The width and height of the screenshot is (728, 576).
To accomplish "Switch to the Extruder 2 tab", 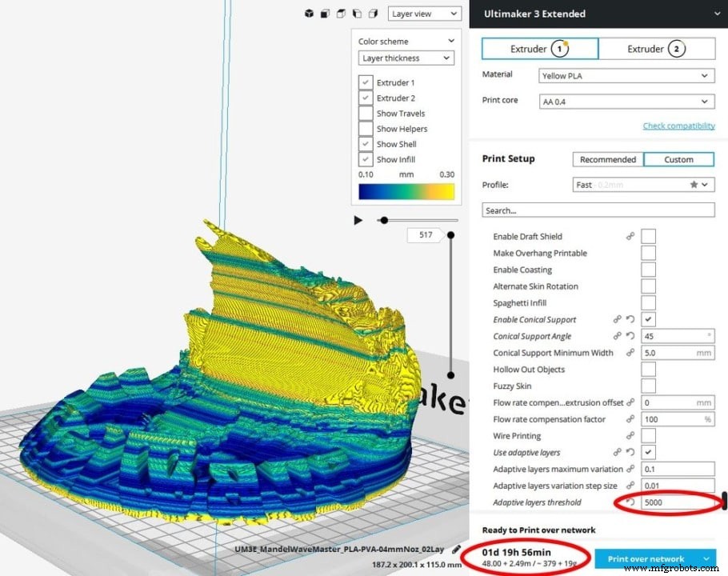I will point(657,48).
